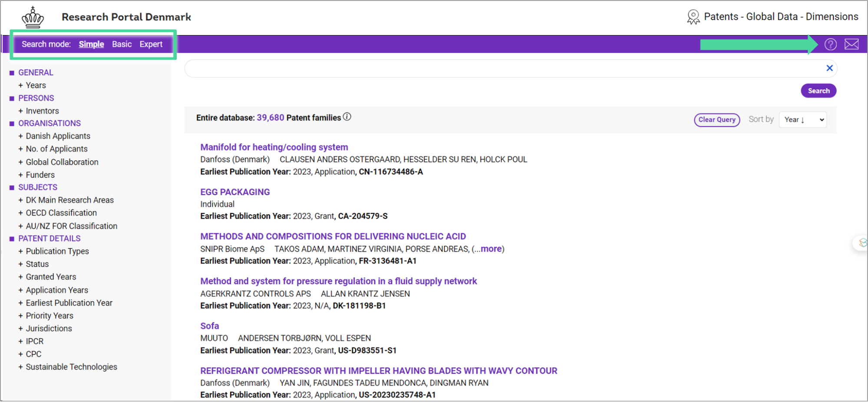Expand the Sustainable Technologies filter
This screenshot has height=402, width=868.
(71, 367)
